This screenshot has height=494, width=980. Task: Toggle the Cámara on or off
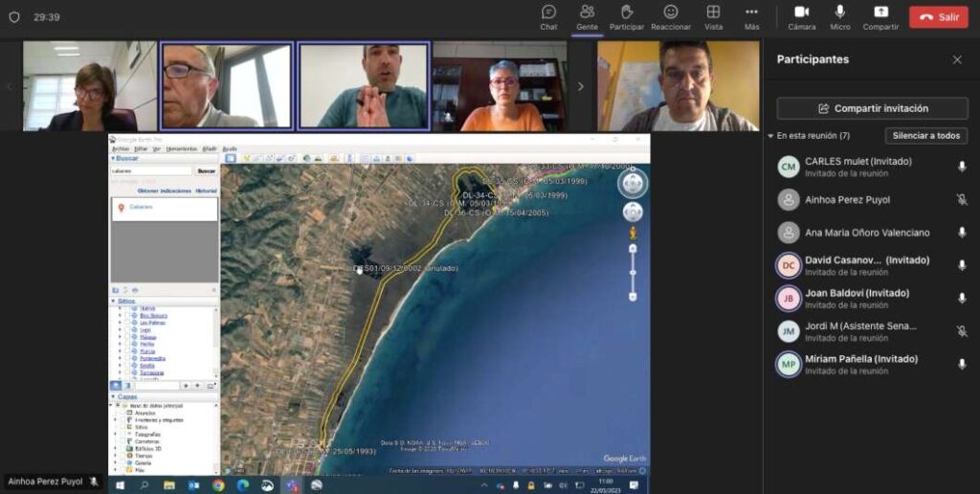(801, 16)
